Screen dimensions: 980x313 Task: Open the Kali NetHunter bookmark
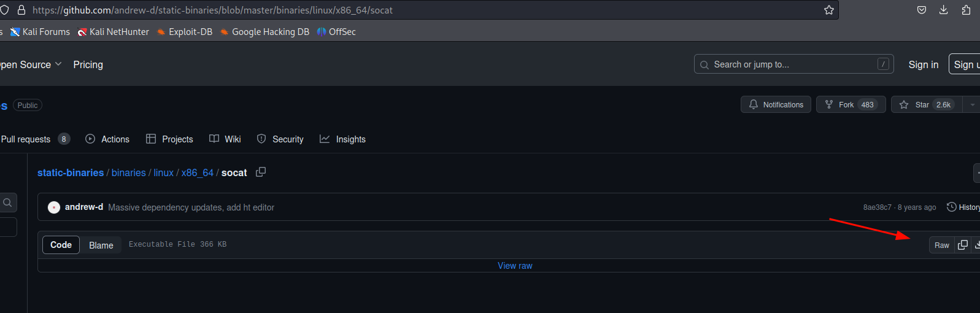pos(113,32)
